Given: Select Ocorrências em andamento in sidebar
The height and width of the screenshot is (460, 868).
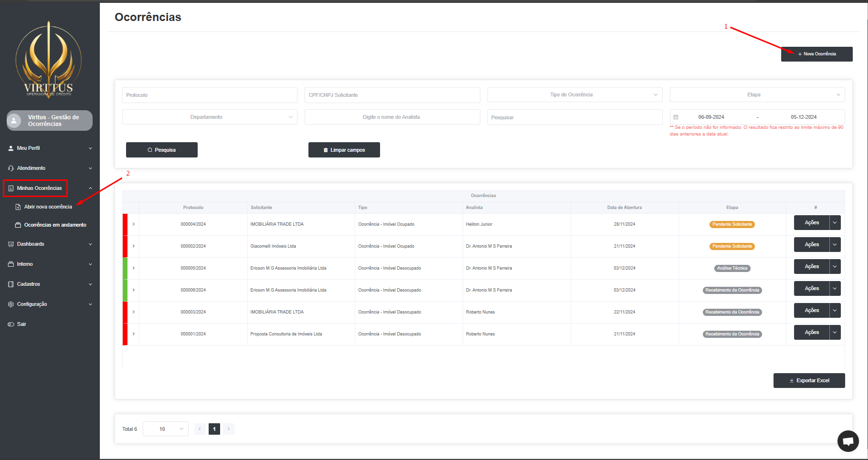Looking at the screenshot, I should (55, 225).
